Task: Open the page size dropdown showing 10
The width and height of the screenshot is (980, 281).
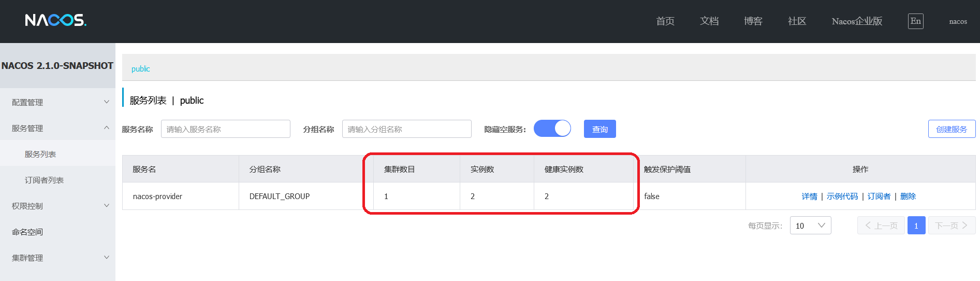Action: 810,226
